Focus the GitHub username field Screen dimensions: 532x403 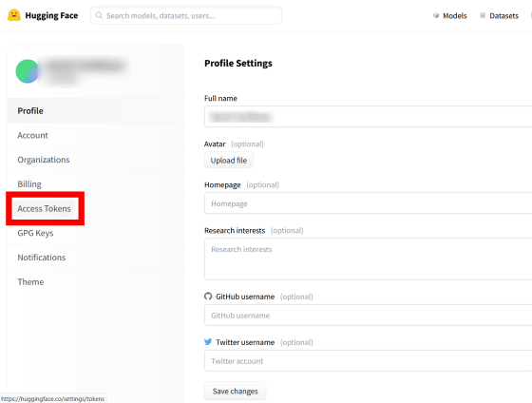pyautogui.click(x=369, y=316)
